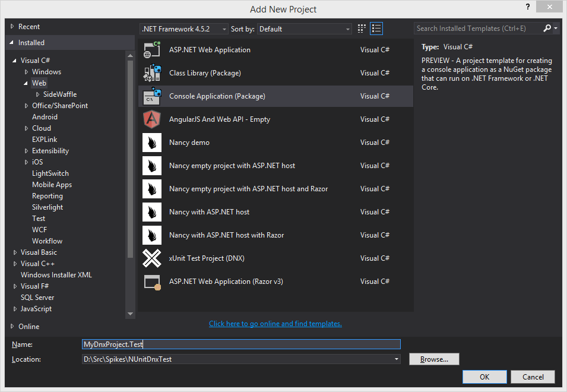This screenshot has width=567, height=392.
Task: Open the .NET Framework 4.5.2 version dropdown
Action: coord(223,29)
